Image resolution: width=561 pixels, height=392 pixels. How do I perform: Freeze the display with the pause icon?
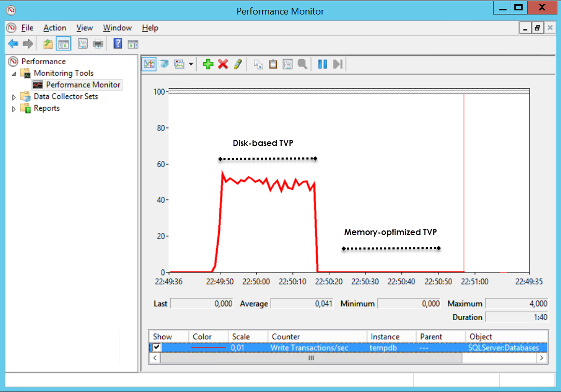coord(322,64)
